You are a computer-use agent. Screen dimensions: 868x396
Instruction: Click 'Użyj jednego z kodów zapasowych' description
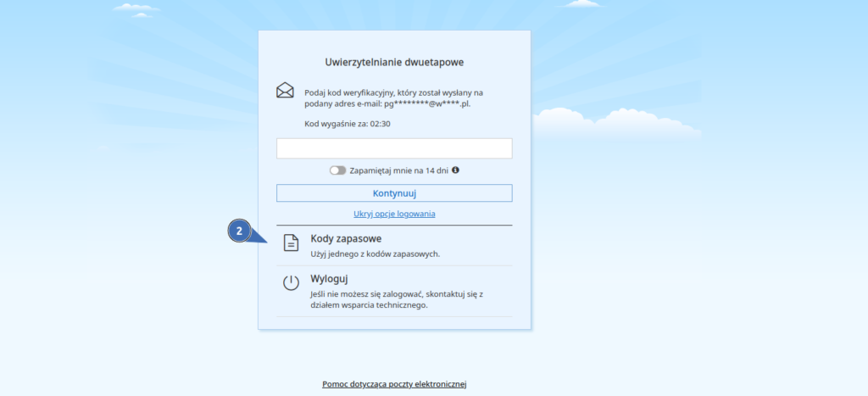[375, 254]
